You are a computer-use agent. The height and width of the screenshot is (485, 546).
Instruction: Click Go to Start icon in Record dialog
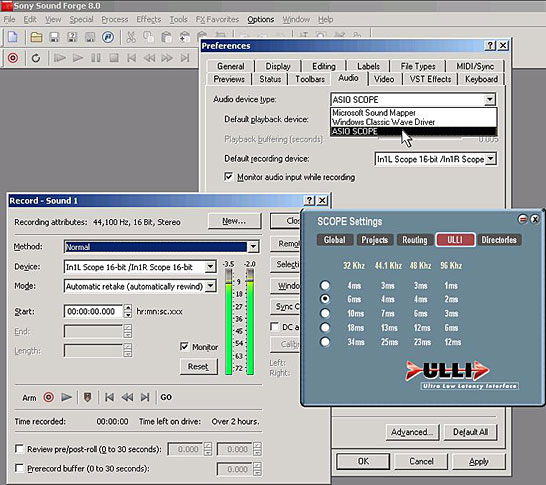click(109, 397)
